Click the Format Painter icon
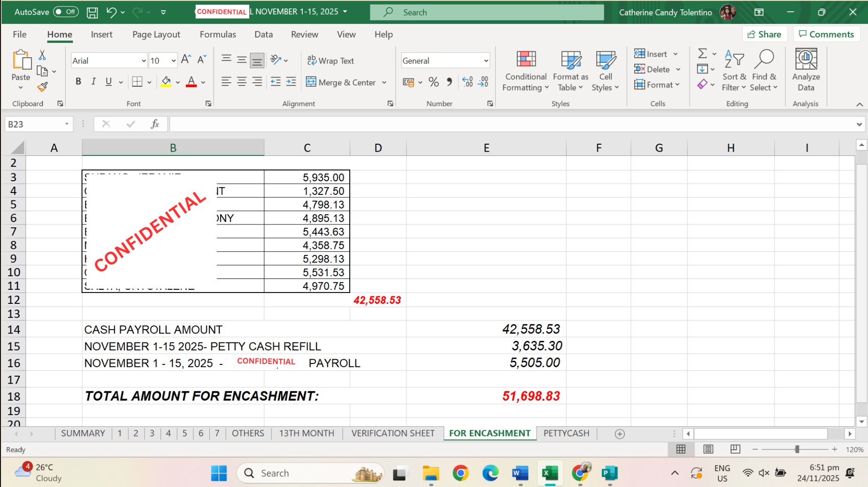Image resolution: width=868 pixels, height=487 pixels. coord(42,87)
